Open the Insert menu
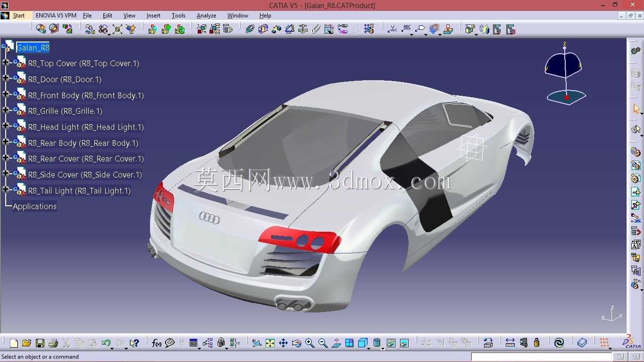The image size is (644, 362). coord(153,16)
